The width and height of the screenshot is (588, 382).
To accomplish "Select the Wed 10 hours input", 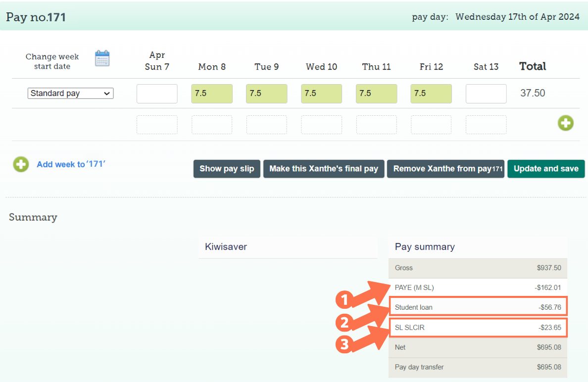I will pyautogui.click(x=321, y=94).
